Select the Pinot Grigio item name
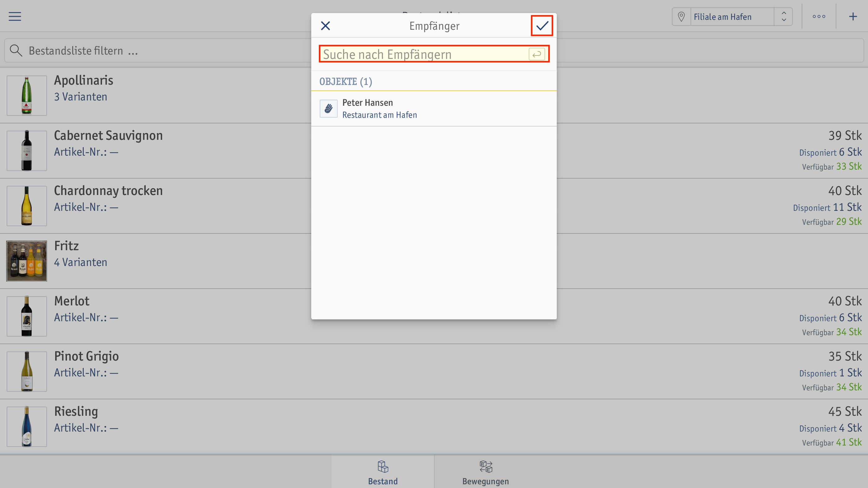The height and width of the screenshot is (488, 868). point(86,357)
